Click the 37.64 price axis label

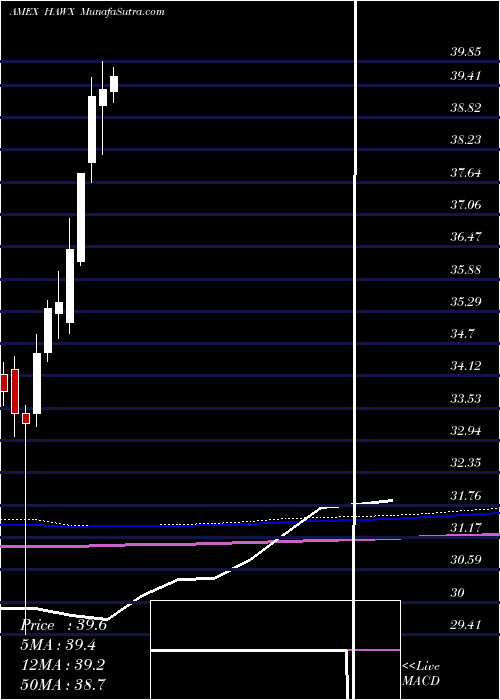coord(466,172)
